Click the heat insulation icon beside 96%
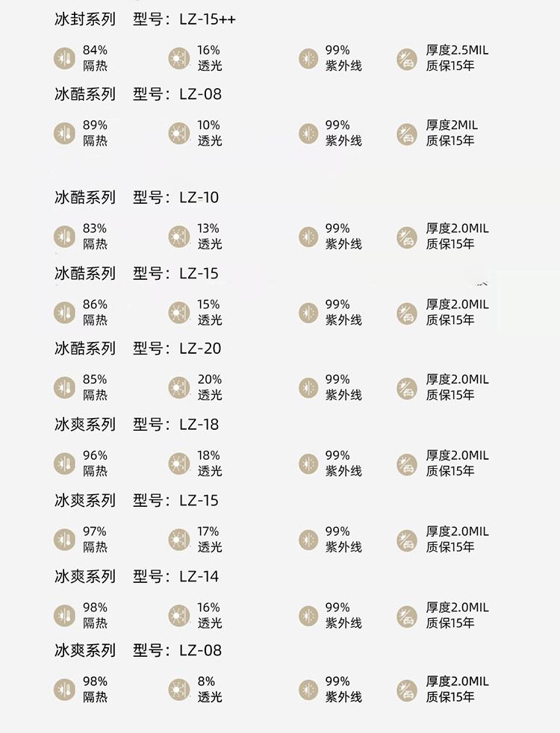The image size is (560, 733). coord(64,464)
